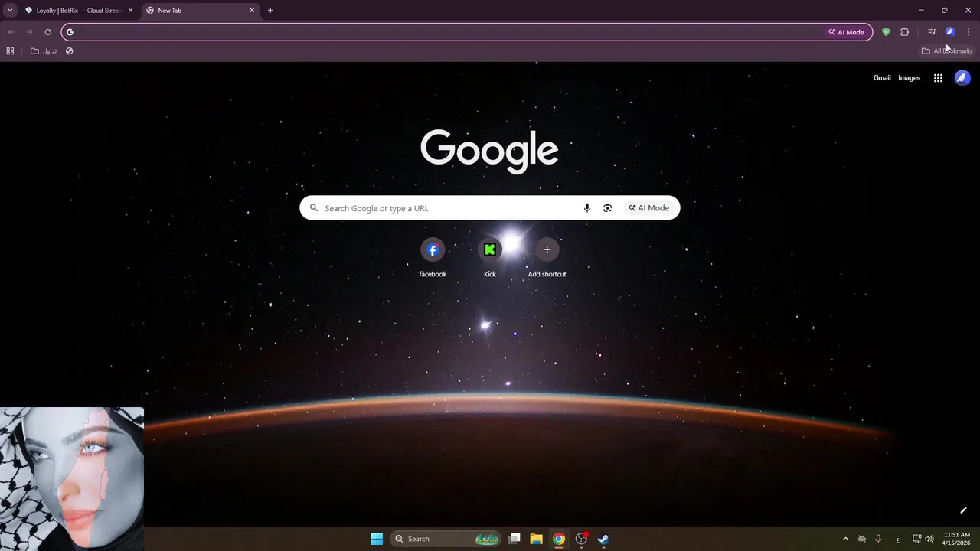The image size is (980, 551).
Task: Open the تداول bookmarks folder
Action: pos(44,51)
